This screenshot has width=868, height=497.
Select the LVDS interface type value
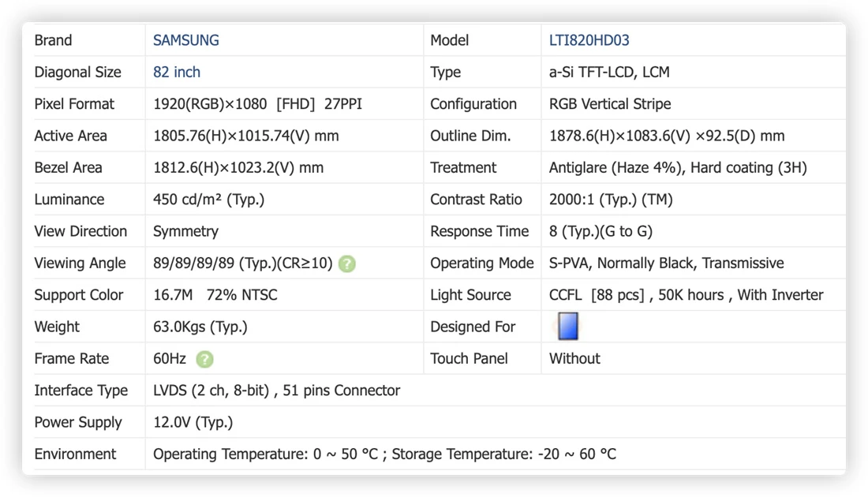[x=276, y=390]
